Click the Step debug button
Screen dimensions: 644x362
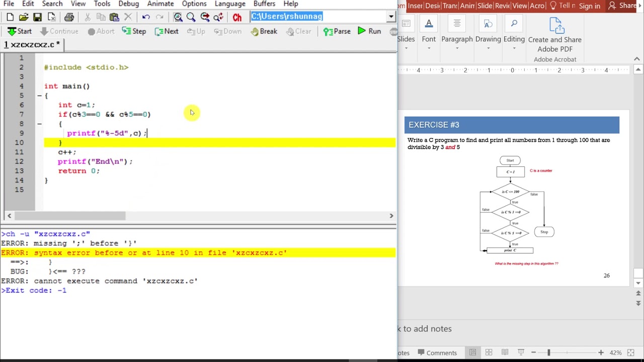click(x=133, y=31)
